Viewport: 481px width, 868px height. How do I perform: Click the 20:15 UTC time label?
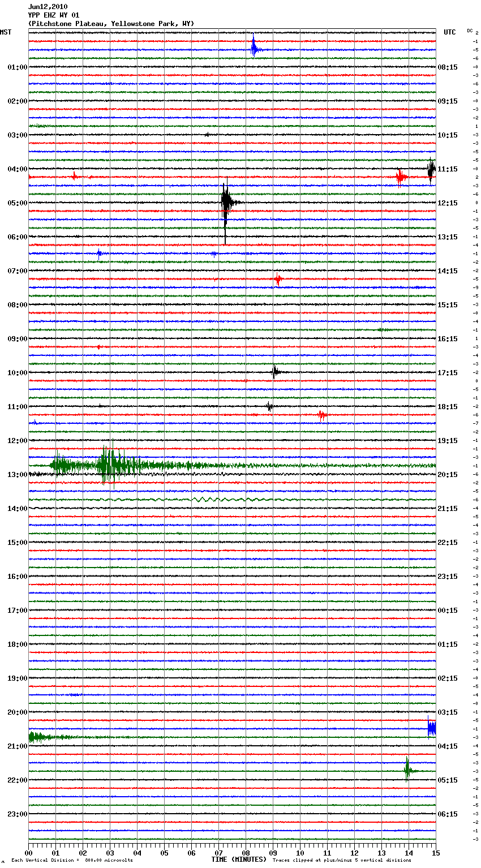(x=448, y=475)
